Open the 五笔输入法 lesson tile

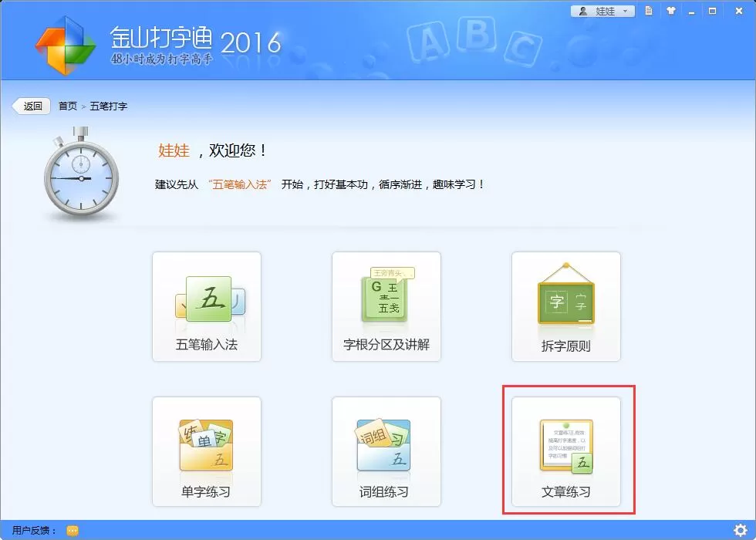click(207, 306)
